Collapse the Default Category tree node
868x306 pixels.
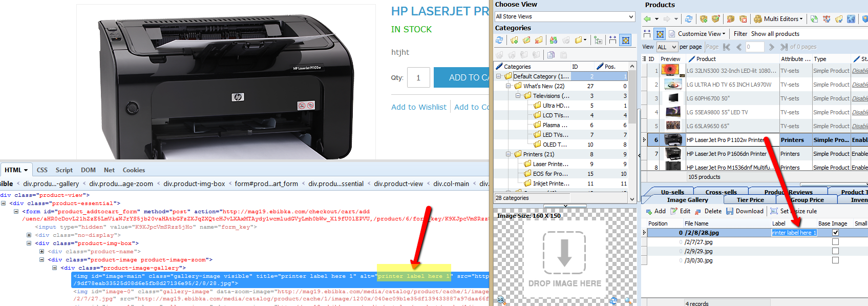[499, 76]
